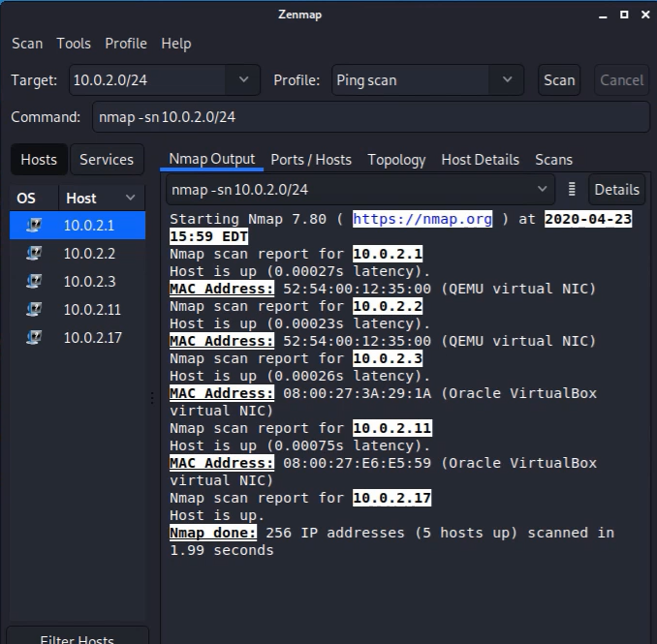This screenshot has width=657, height=644.
Task: Open the Profile menu
Action: click(126, 44)
